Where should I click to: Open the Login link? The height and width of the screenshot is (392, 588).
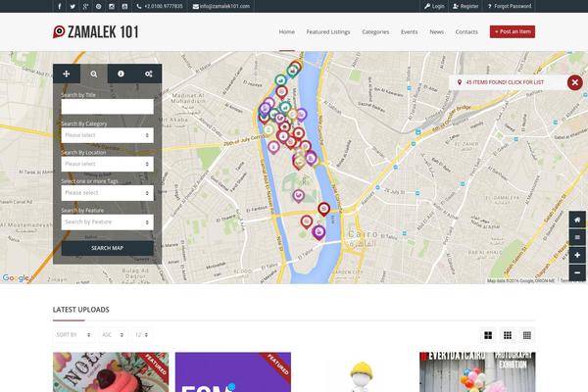click(434, 6)
